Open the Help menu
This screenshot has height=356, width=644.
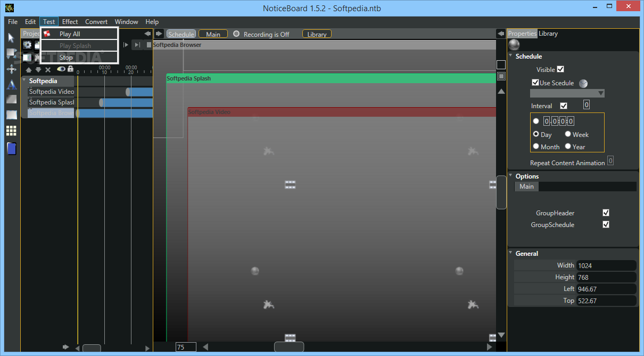[x=152, y=22]
